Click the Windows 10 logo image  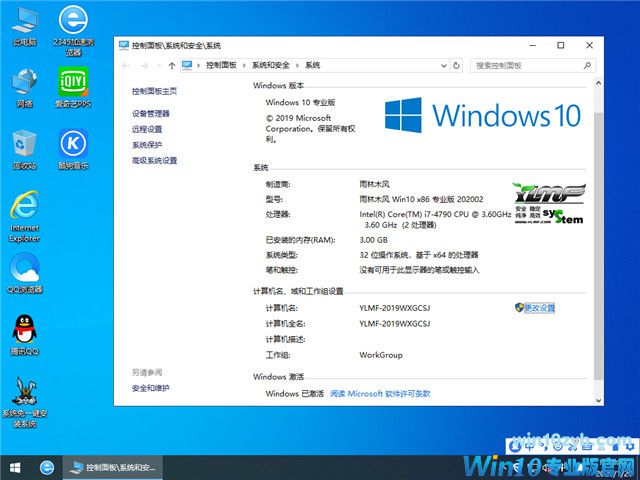[483, 115]
